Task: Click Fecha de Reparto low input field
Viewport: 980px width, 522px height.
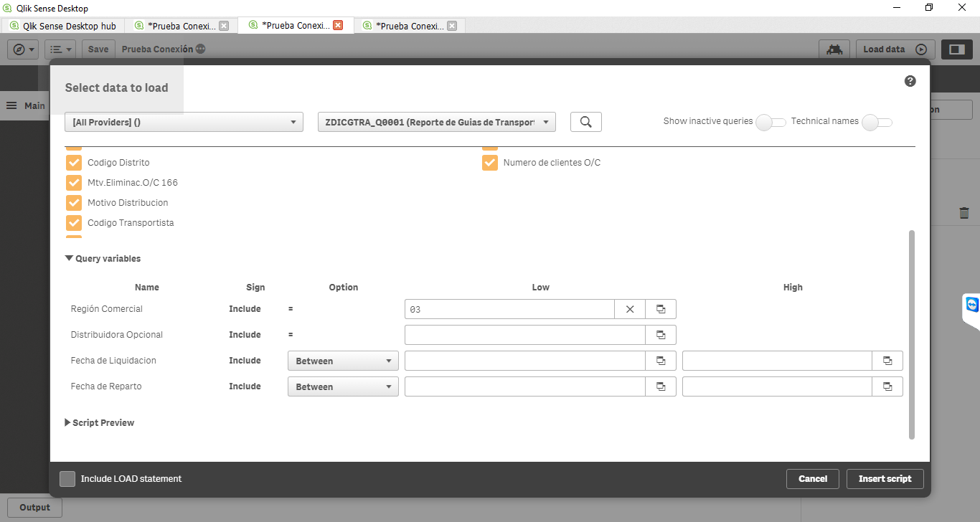Action: (525, 386)
